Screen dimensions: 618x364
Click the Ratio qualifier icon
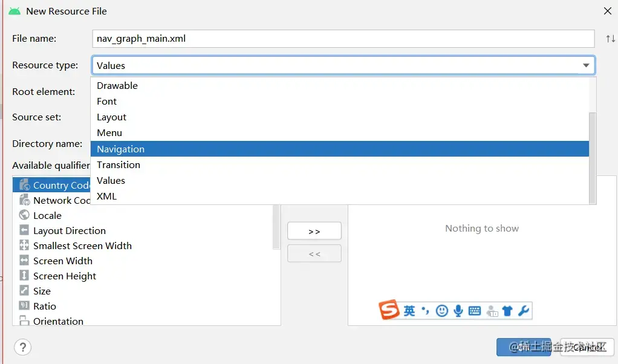24,306
